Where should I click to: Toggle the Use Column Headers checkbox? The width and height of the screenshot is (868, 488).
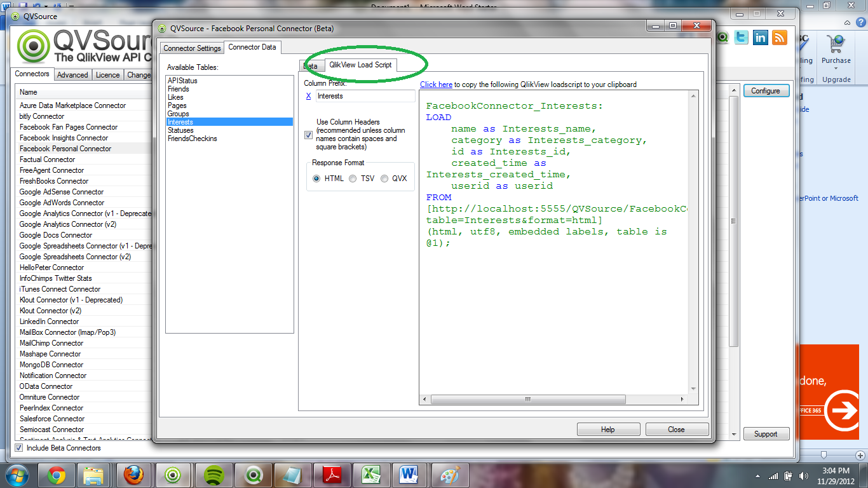click(x=309, y=135)
